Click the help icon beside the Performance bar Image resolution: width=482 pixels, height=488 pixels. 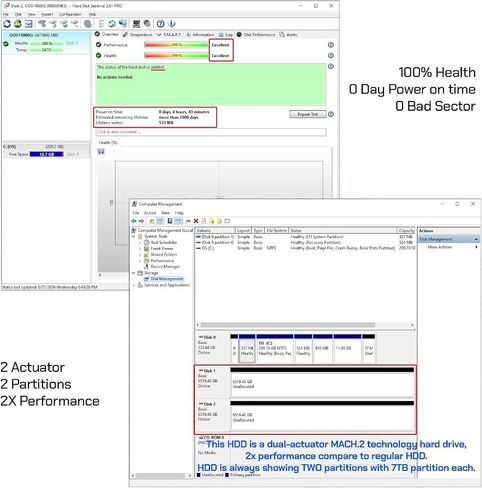(331, 45)
